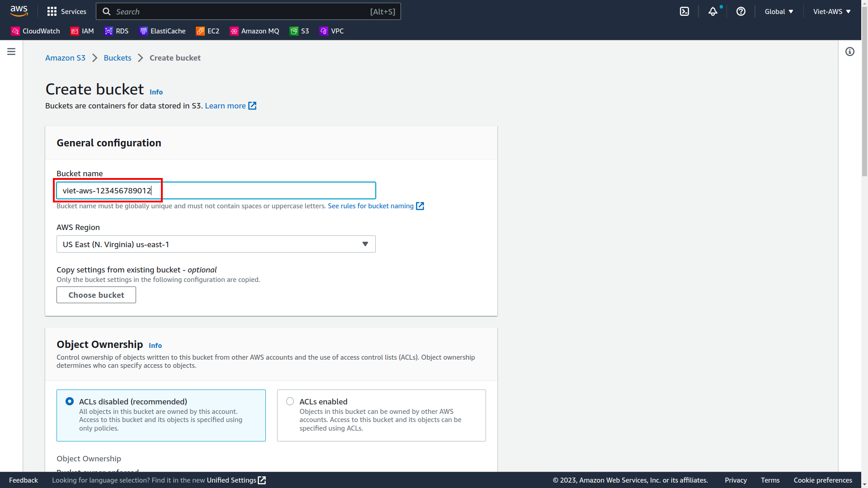Open the Services menu
Viewport: 868px width, 488px height.
point(66,11)
